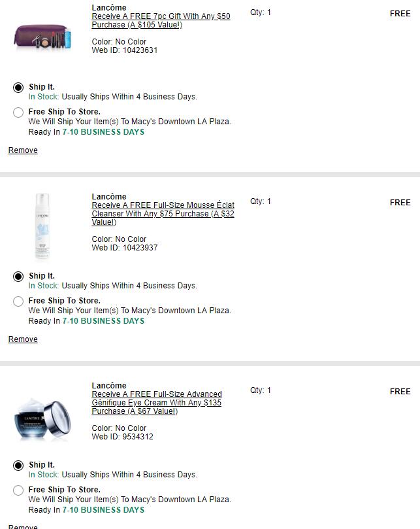Click the eye cream jar thumbnail

pyautogui.click(x=42, y=419)
